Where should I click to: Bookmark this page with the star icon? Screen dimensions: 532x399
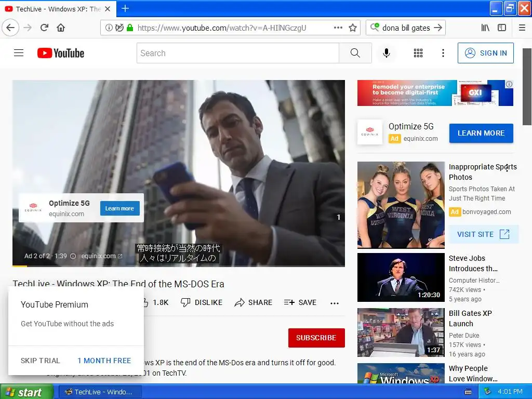(x=353, y=28)
